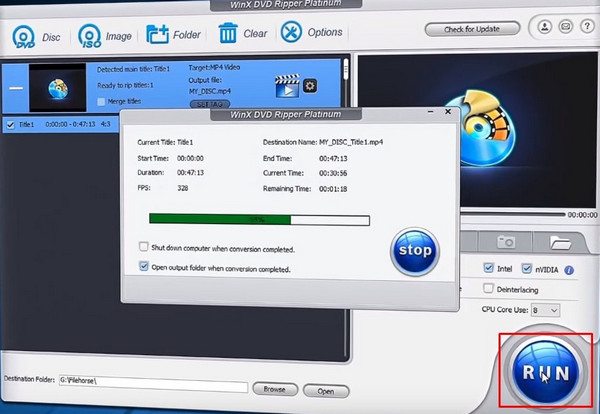600x414 pixels.
Task: Click the green conversion progress bar
Action: [x=259, y=220]
